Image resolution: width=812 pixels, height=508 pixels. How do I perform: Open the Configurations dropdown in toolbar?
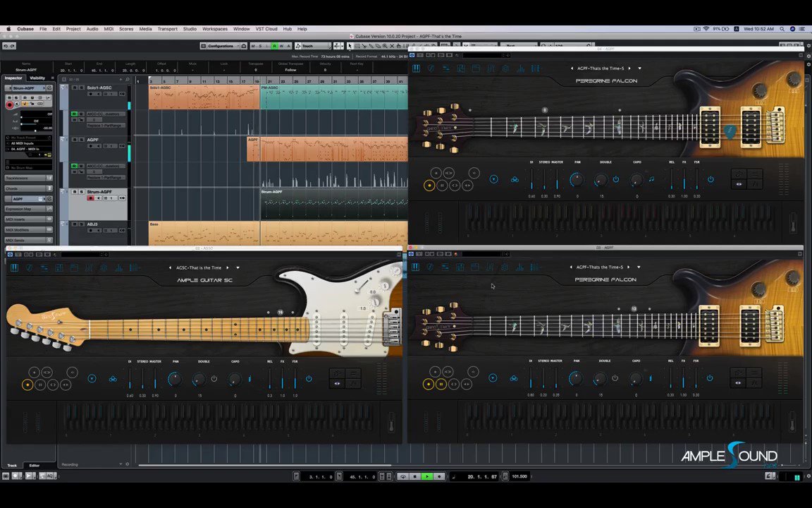coord(220,46)
